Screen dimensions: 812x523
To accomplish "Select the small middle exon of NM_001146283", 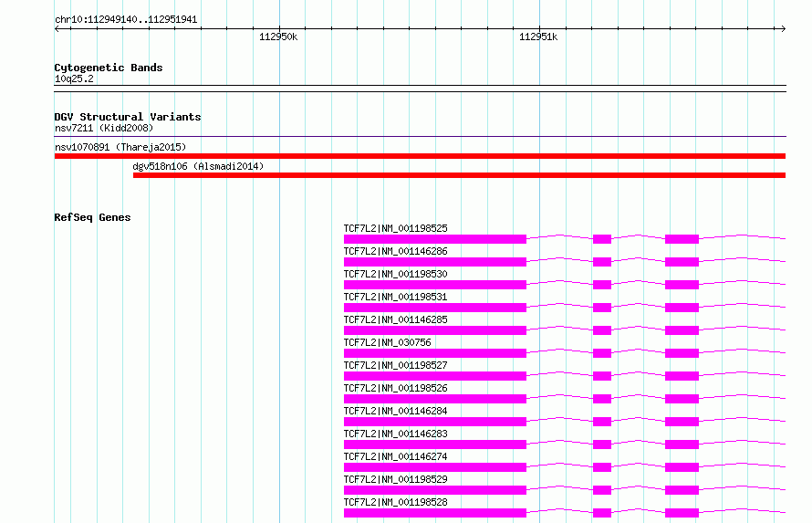I will 602,445.
